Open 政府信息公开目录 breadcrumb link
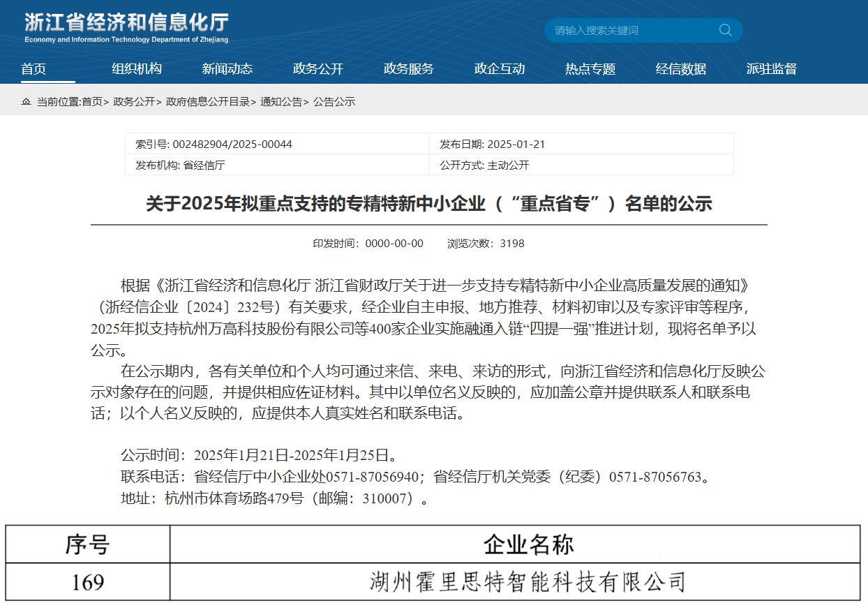The width and height of the screenshot is (868, 615). [208, 102]
